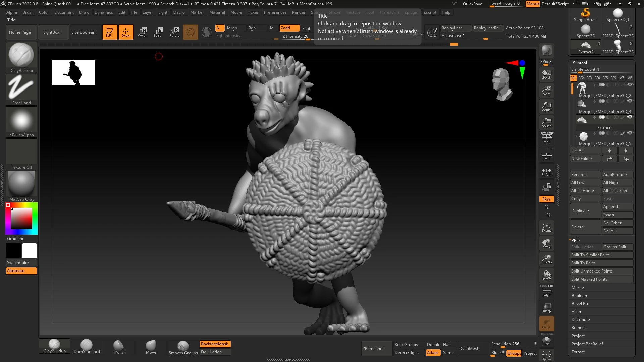This screenshot has height=362, width=644.
Task: Toggle visibility eye of Extract2 subtool
Action: coord(630,117)
